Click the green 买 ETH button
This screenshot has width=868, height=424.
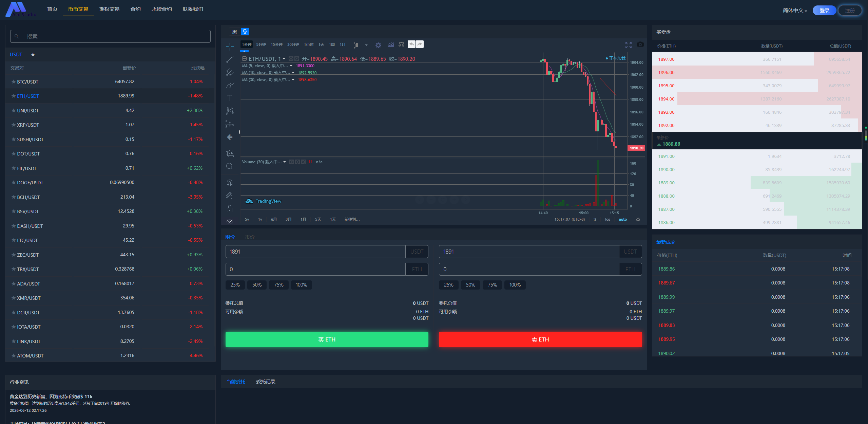(327, 339)
